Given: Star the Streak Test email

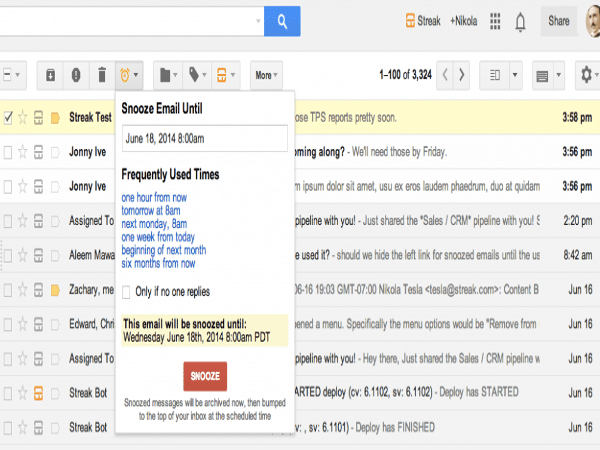Looking at the screenshot, I should click(23, 117).
